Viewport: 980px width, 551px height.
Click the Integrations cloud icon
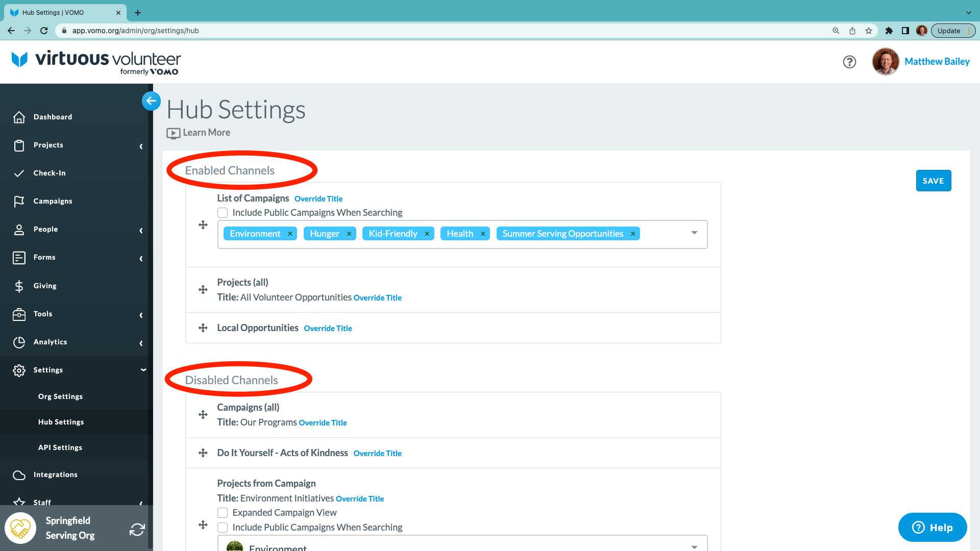point(19,475)
